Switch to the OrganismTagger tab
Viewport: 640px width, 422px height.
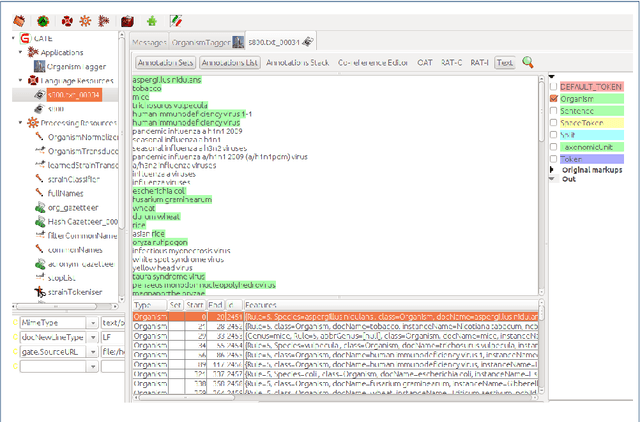pyautogui.click(x=200, y=41)
